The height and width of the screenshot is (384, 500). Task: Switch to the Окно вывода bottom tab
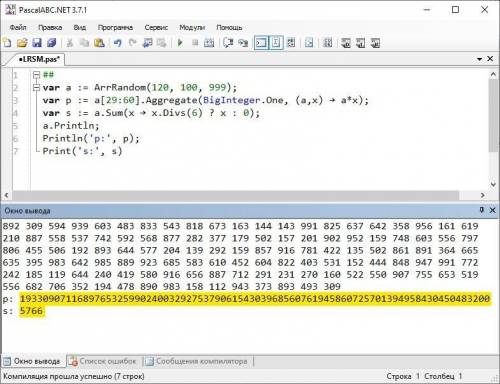pos(33,361)
